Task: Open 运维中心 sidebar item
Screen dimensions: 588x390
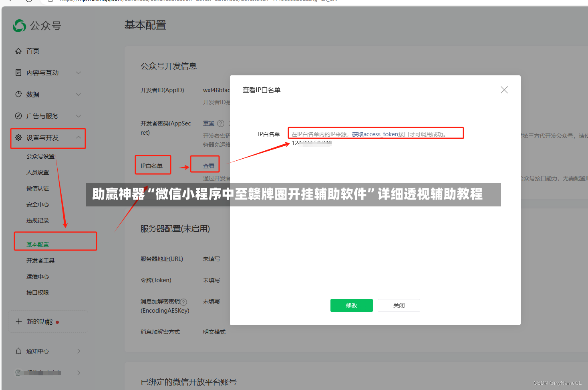Action: point(38,277)
